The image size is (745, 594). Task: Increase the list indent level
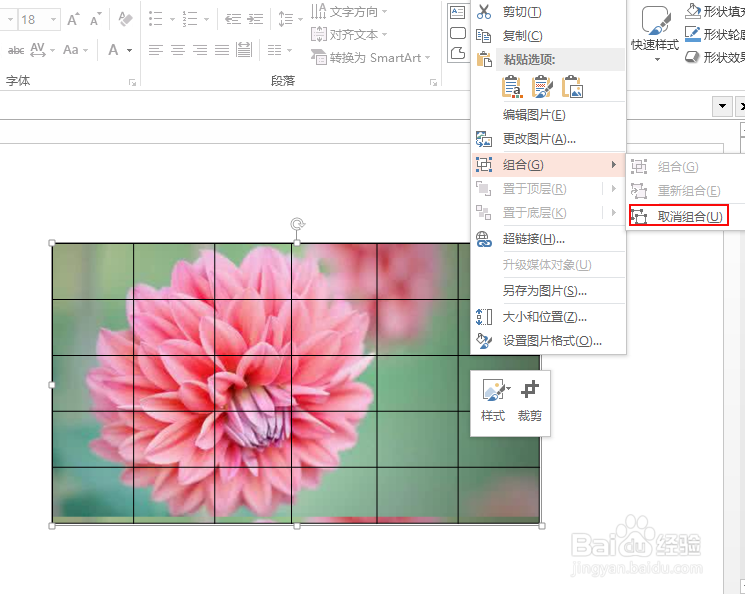click(x=255, y=19)
